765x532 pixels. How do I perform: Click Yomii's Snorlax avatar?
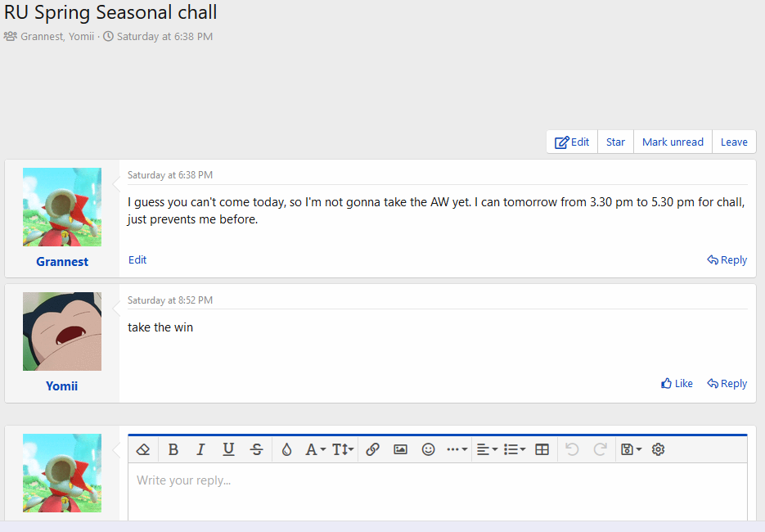coord(62,331)
